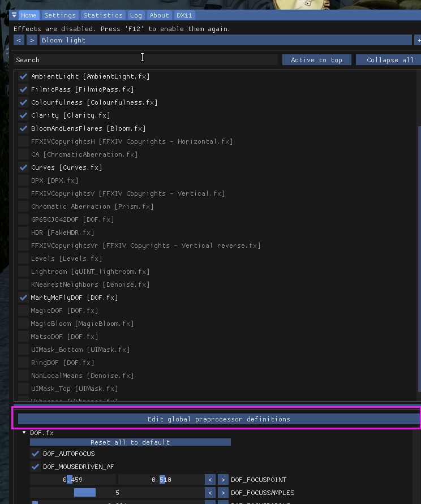Switch to the Settings tab
The height and width of the screenshot is (504, 421).
59,15
